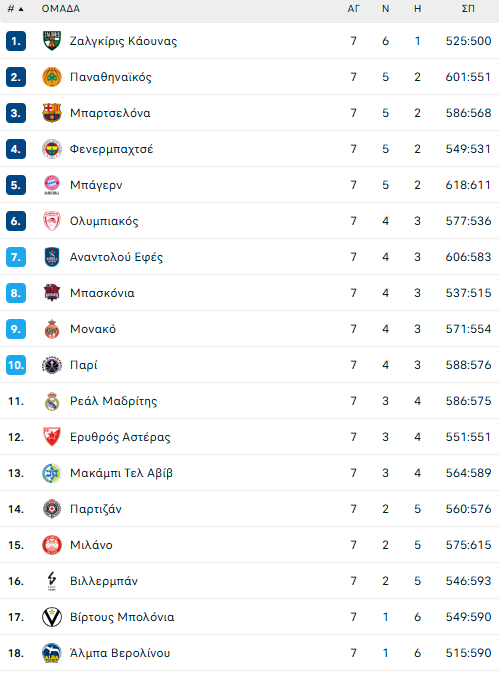Click the number 1 rank badge

tap(16, 41)
